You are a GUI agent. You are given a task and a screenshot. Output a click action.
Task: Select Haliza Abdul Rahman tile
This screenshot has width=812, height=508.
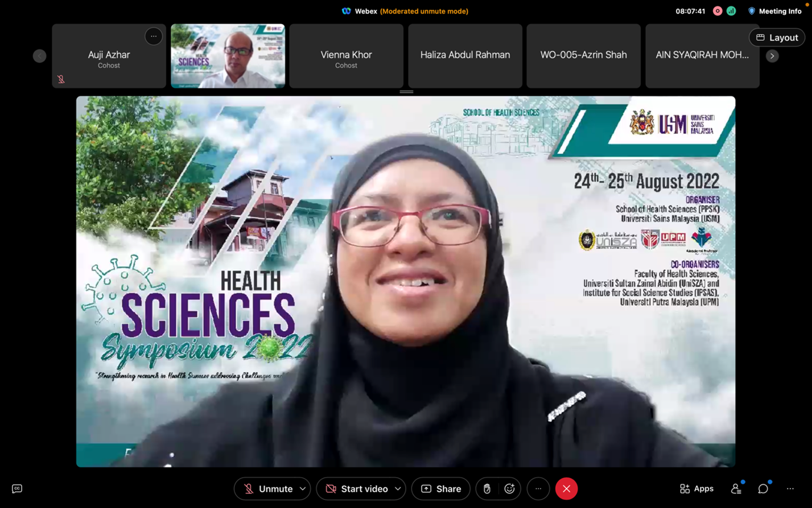pyautogui.click(x=465, y=56)
